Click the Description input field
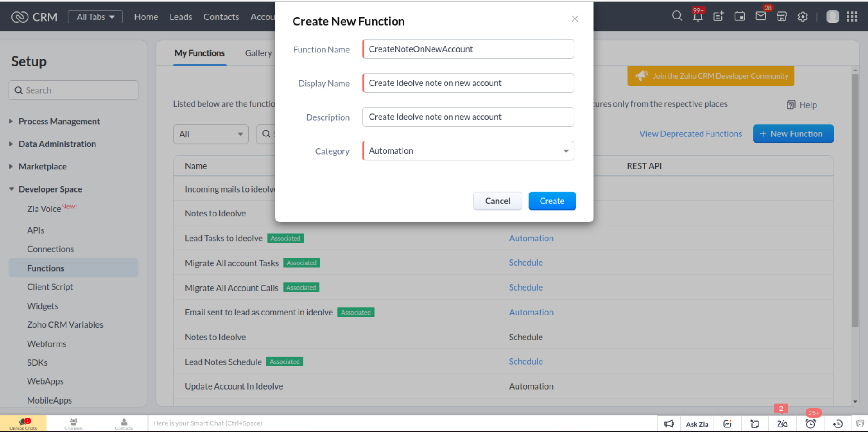 coord(468,117)
